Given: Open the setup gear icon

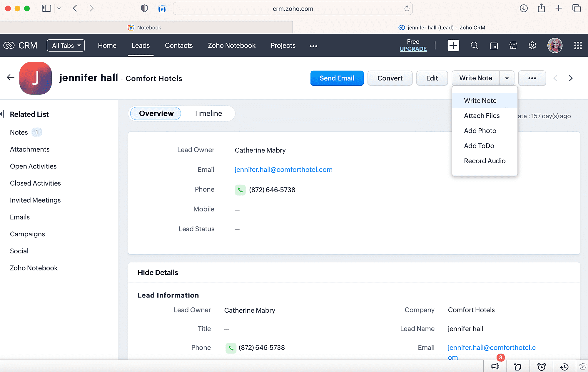Looking at the screenshot, I should (532, 46).
